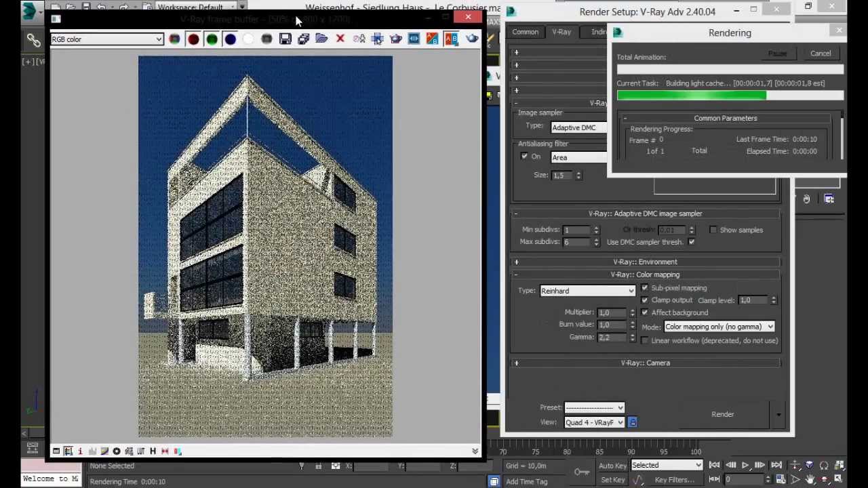Open the Render button dropdown arrow
This screenshot has width=868, height=488.
[x=778, y=414]
